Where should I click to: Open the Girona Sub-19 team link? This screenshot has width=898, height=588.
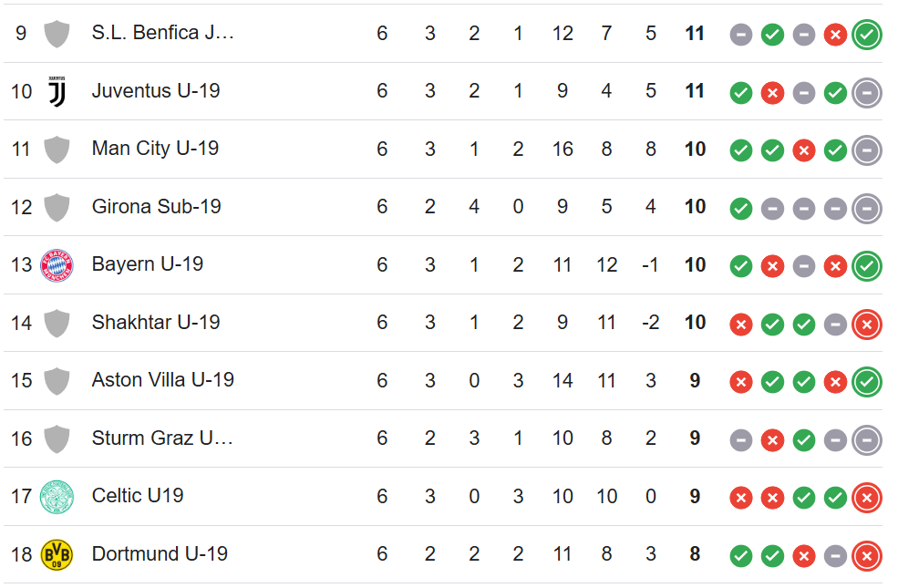tap(156, 206)
